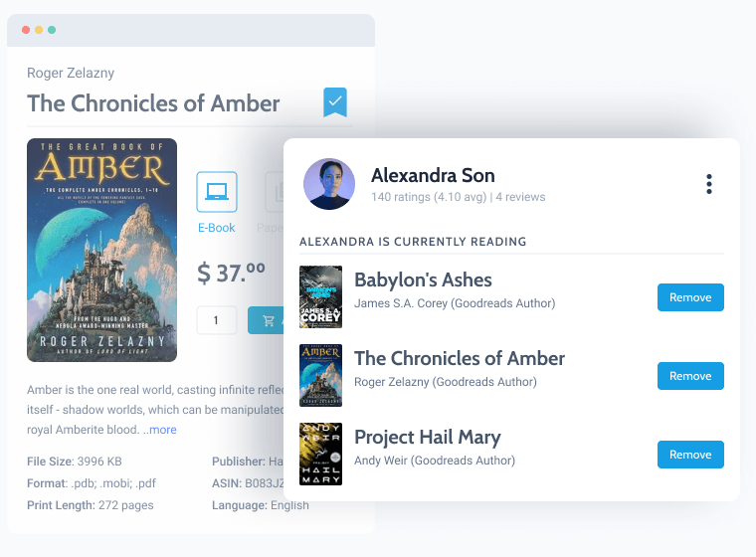Remove The Chronicles of Amber from the list
Image resolution: width=756 pixels, height=557 pixels.
[690, 376]
